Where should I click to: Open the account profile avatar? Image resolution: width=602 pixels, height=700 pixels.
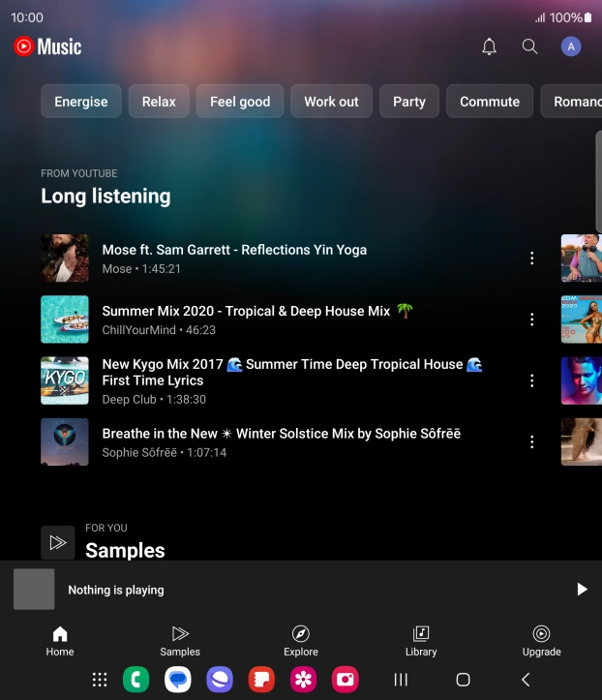571,46
